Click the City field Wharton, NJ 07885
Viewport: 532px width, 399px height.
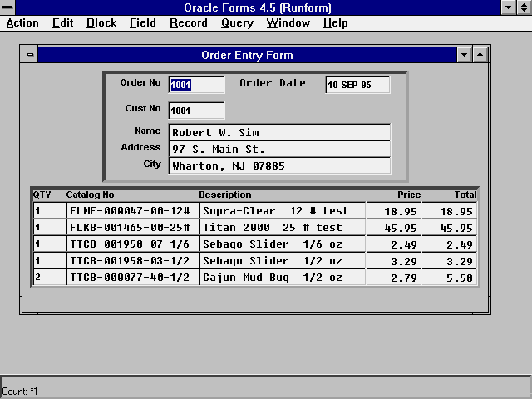pyautogui.click(x=279, y=166)
